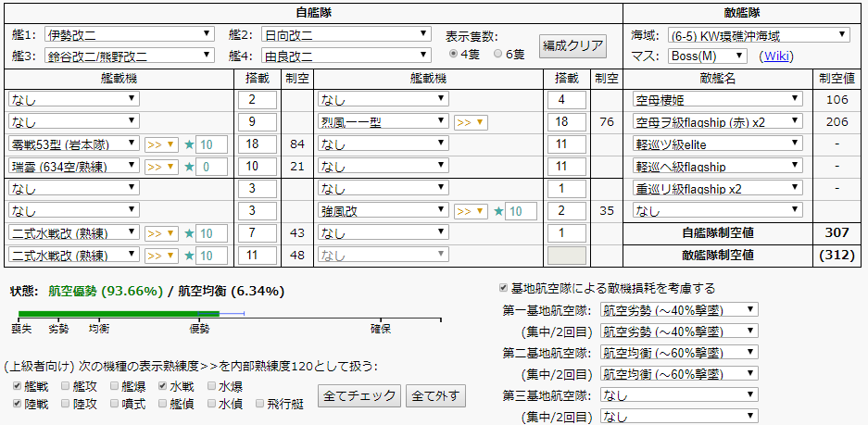Image resolution: width=868 pixels, height=425 pixels.
Task: Open 二式水戦改 (熟練) dropdown with slot 11
Action: [74, 256]
